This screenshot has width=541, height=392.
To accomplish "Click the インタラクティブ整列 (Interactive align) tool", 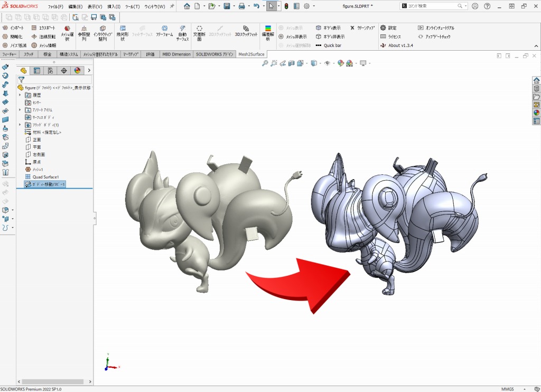I will 103,33.
